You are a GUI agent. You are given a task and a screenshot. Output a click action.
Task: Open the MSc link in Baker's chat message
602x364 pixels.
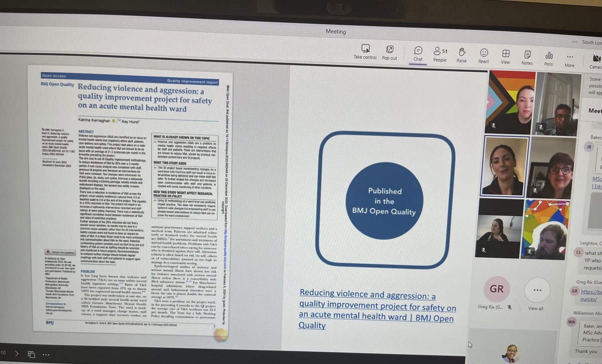coord(596,183)
